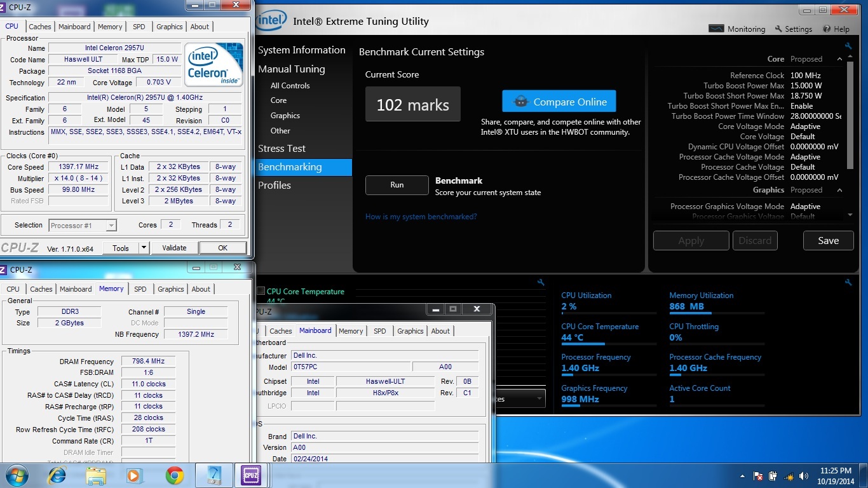
Task: Click the taskbar clock showing 11:25 PM
Action: point(836,476)
